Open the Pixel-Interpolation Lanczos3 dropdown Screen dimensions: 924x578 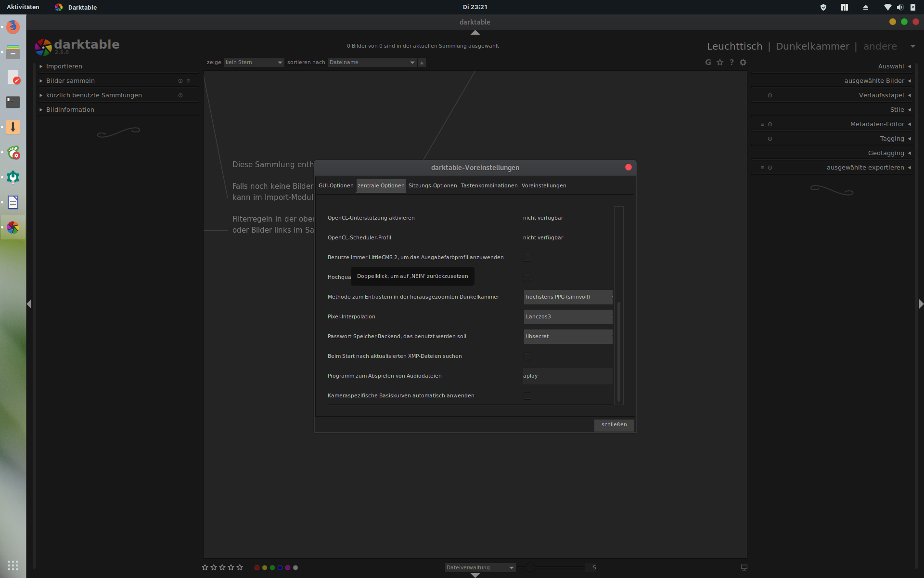point(568,317)
